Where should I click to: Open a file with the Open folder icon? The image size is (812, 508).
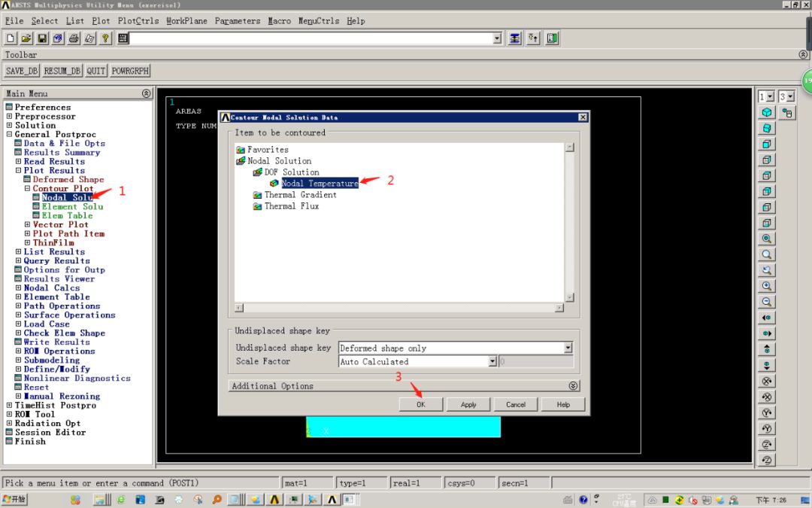[x=26, y=38]
